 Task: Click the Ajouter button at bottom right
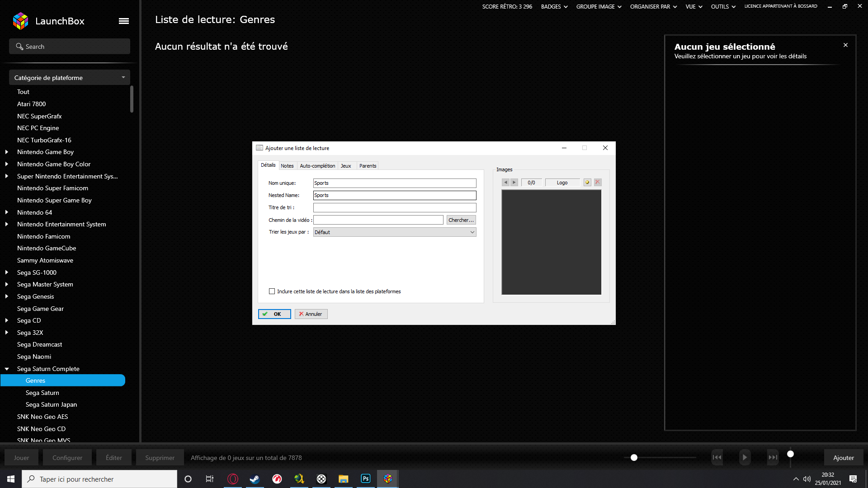tap(844, 458)
